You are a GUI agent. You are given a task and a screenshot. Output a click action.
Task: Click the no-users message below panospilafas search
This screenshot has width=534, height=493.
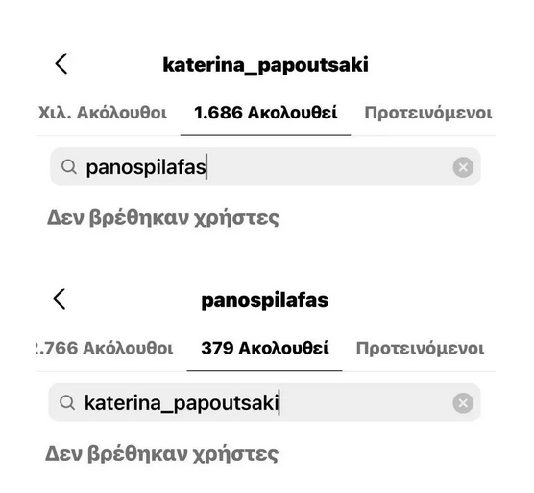[163, 218]
